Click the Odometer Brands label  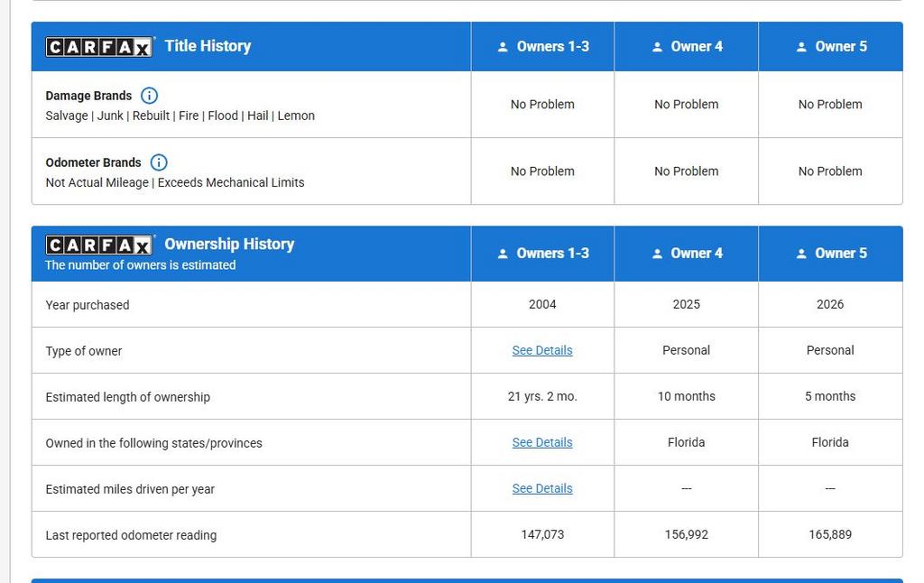click(93, 162)
